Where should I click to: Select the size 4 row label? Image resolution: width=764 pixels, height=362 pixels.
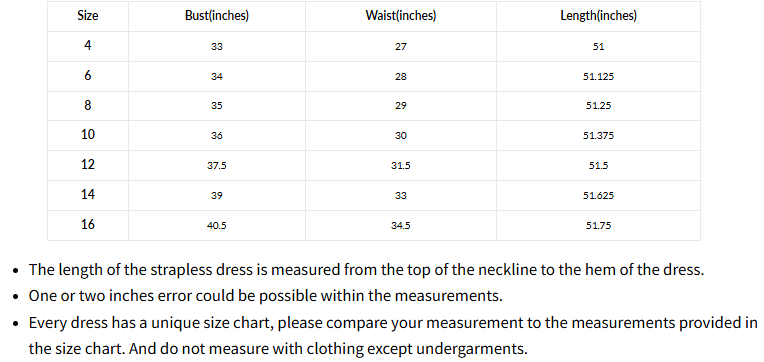pos(88,46)
